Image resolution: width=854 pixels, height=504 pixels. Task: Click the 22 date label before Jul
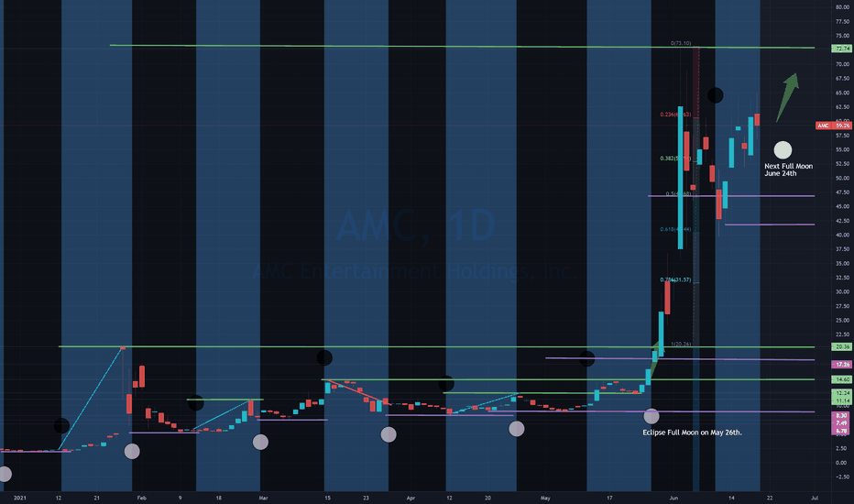pyautogui.click(x=770, y=498)
